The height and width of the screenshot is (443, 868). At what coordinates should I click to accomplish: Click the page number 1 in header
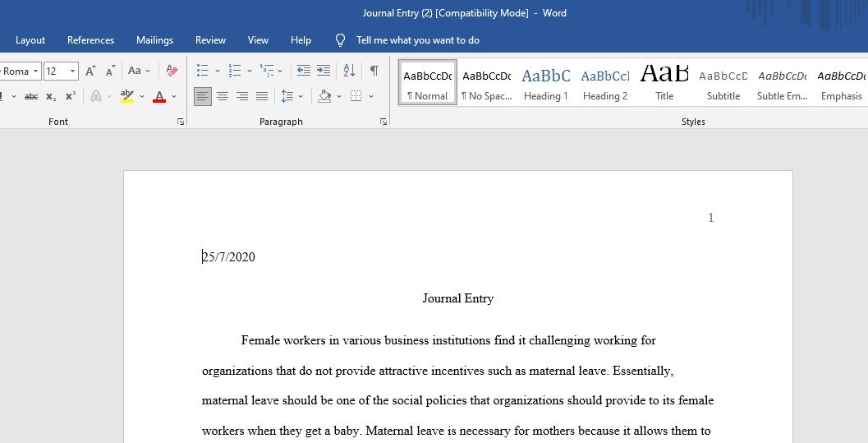711,218
